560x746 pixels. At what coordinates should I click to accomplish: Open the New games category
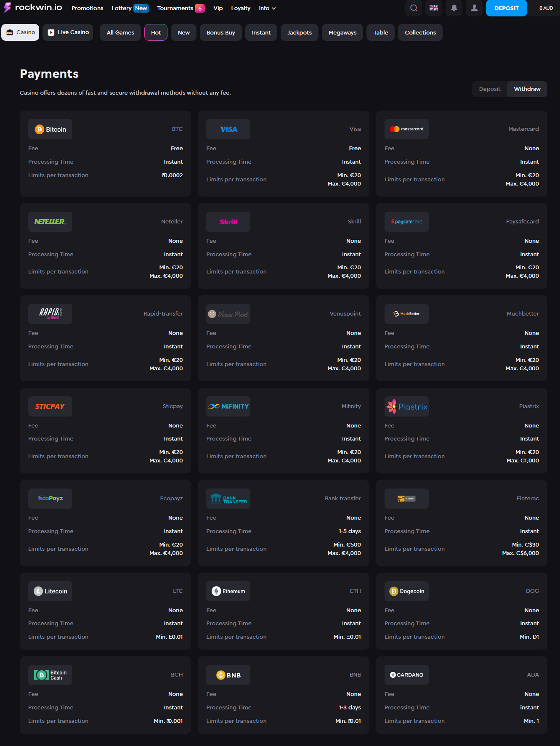coord(183,32)
